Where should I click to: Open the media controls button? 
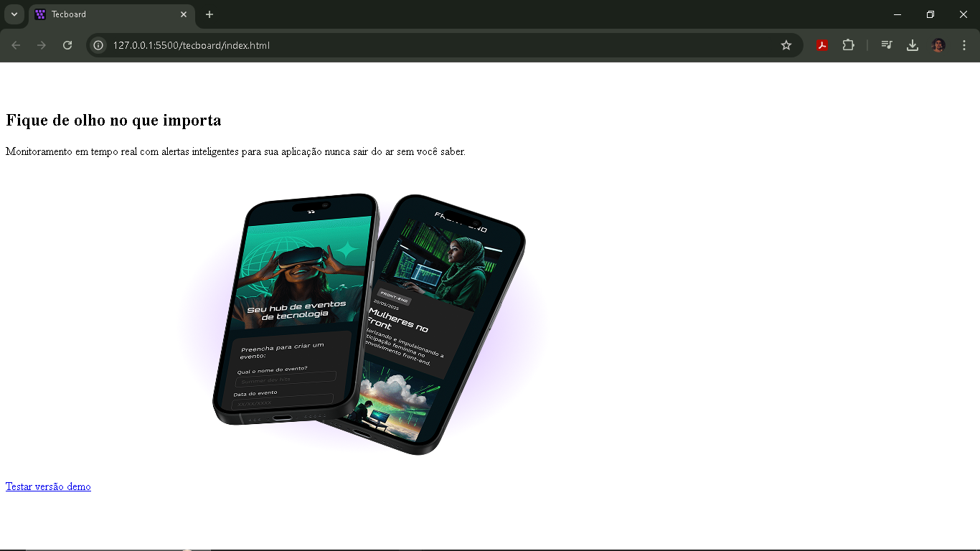pyautogui.click(x=887, y=45)
